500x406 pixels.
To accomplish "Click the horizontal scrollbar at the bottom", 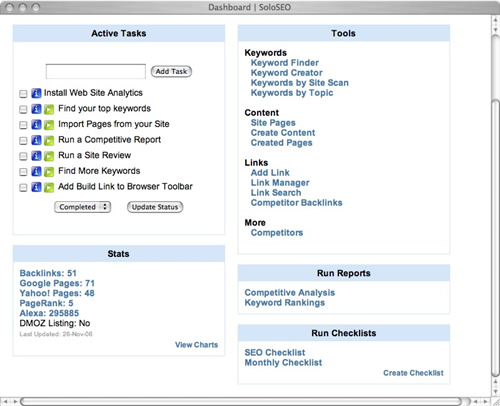I will pos(241,401).
